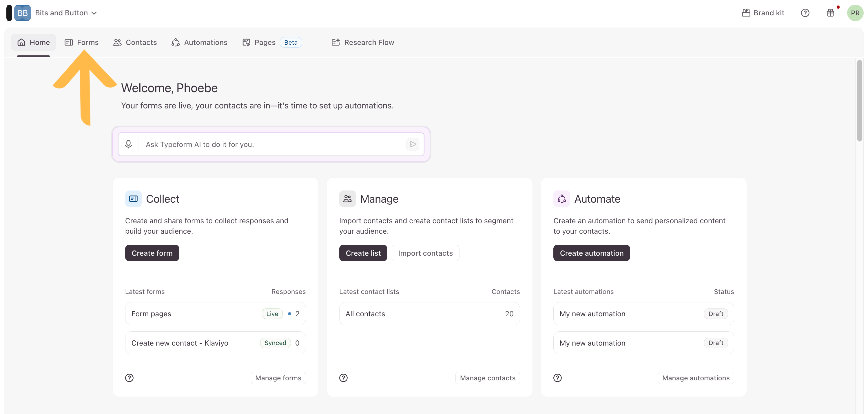Click the Latest contact lists label
Image resolution: width=868 pixels, height=414 pixels.
coord(369,292)
